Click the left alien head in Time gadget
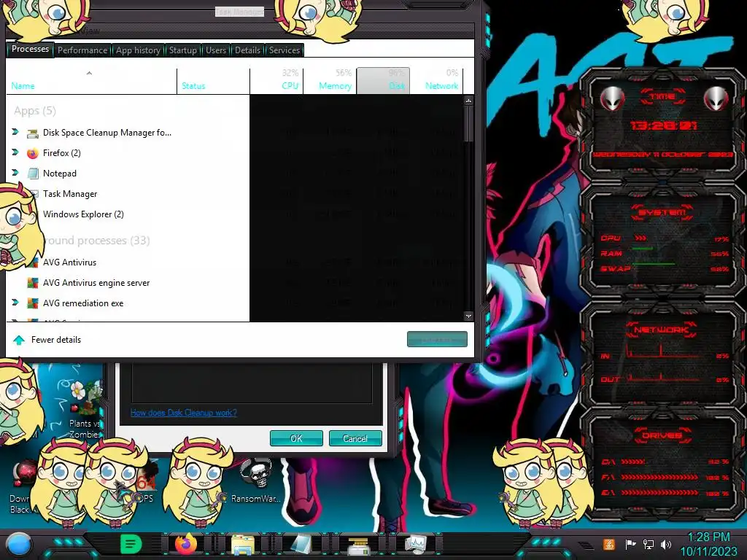 (x=613, y=98)
